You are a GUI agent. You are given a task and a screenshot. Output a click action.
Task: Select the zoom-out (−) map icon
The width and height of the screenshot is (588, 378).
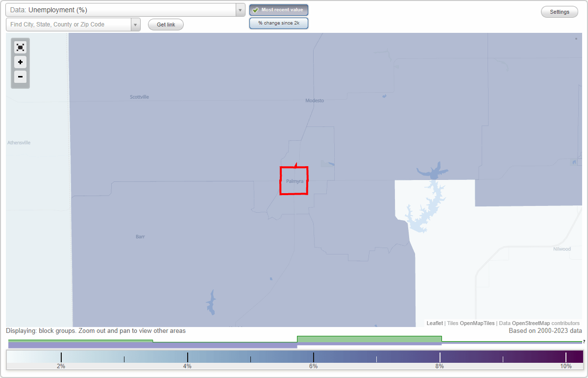[x=20, y=77]
